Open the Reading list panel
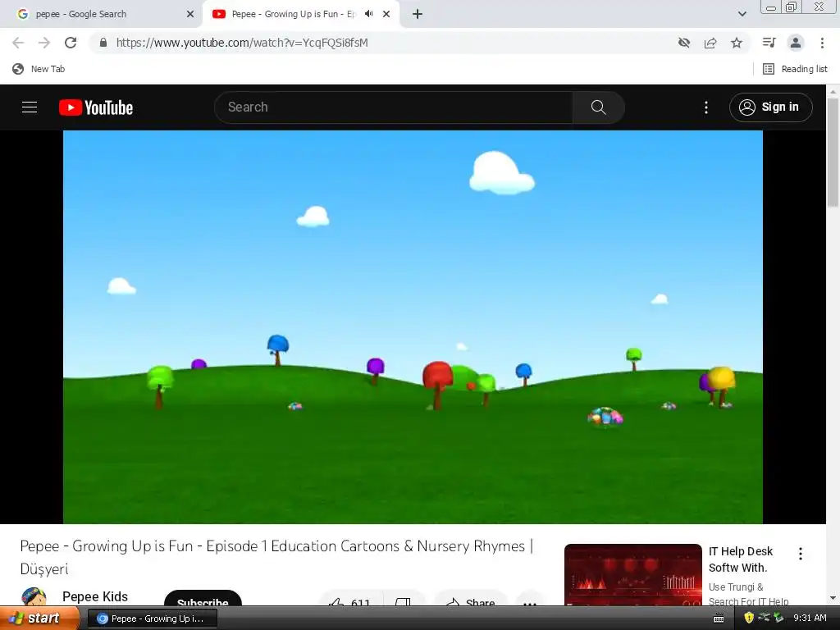840x630 pixels. [x=796, y=69]
